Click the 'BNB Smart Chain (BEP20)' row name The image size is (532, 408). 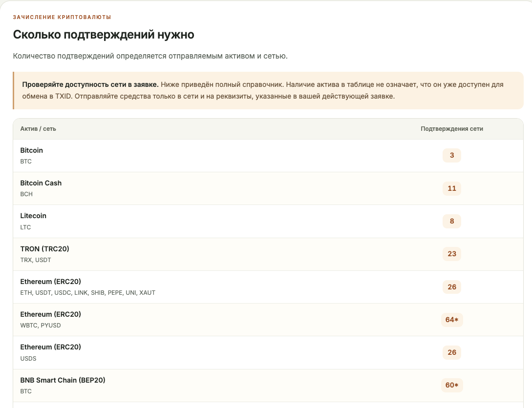coord(63,380)
